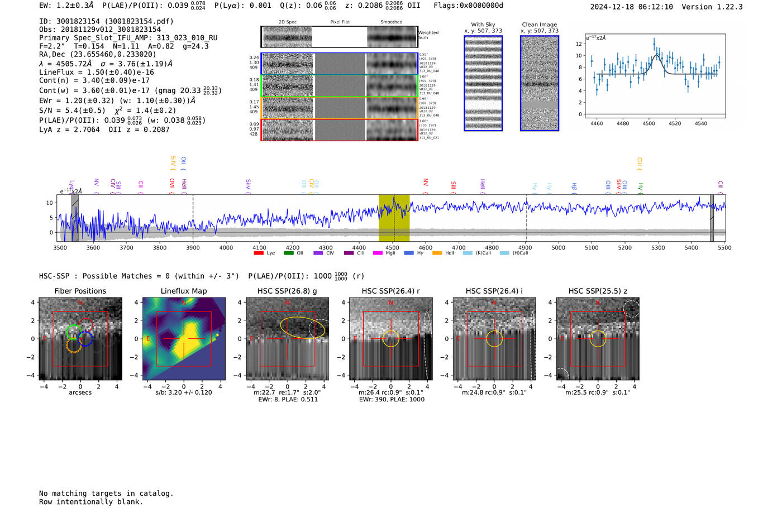Click the EWr: 8, PLAE: 0.511 caption
This screenshot has height=532, width=782.
(288, 399)
